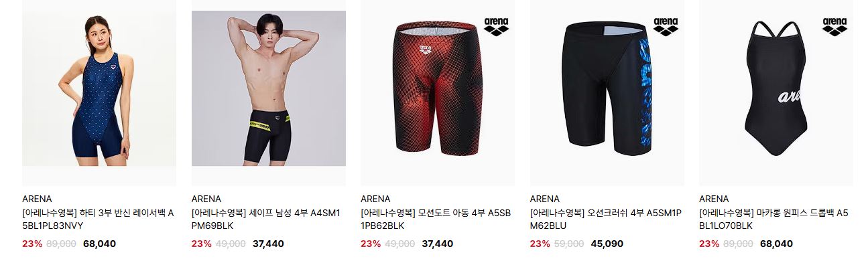
Task: Open red dotted jammer product image
Action: tap(438, 93)
